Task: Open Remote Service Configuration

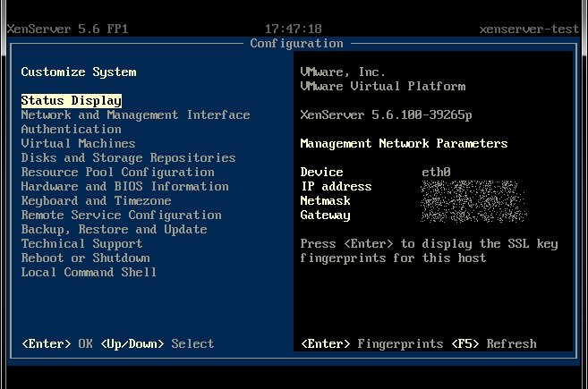Action: click(121, 216)
